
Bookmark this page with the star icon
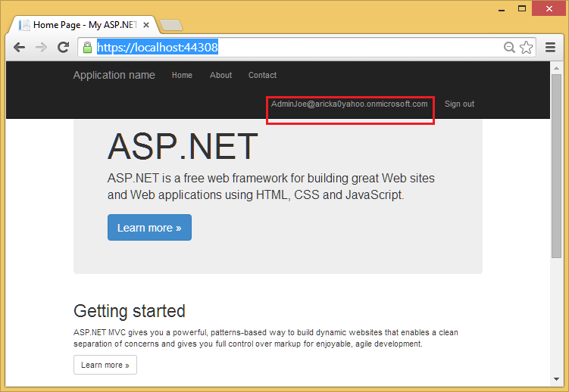pyautogui.click(x=526, y=47)
